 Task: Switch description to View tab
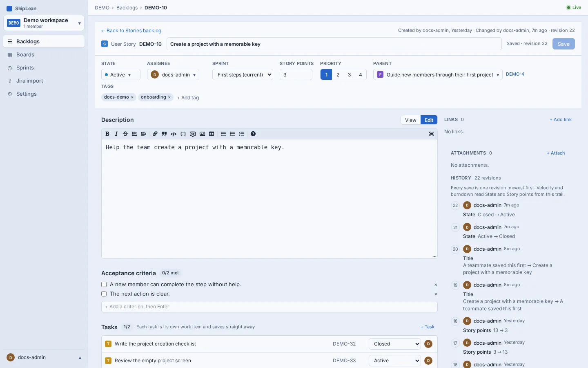point(411,120)
